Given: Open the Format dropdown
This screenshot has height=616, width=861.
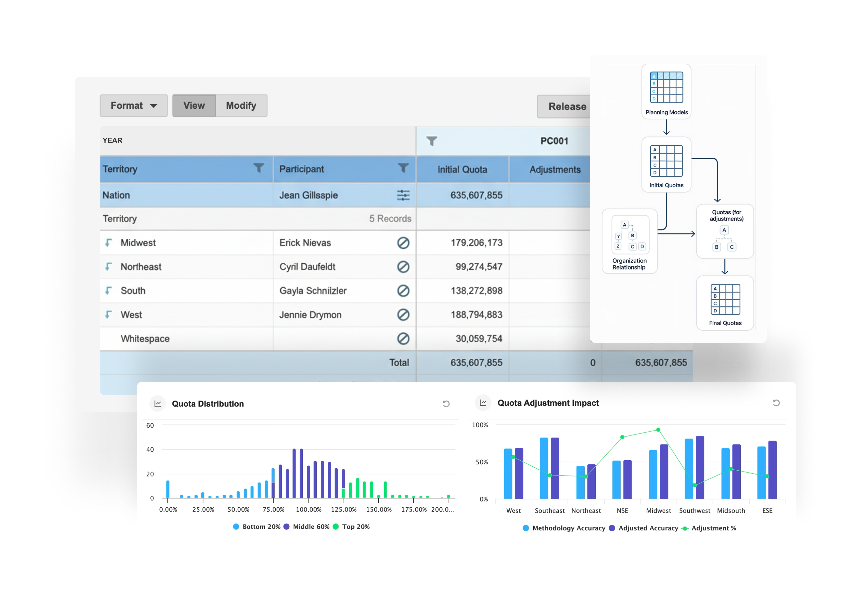Looking at the screenshot, I should (x=134, y=106).
